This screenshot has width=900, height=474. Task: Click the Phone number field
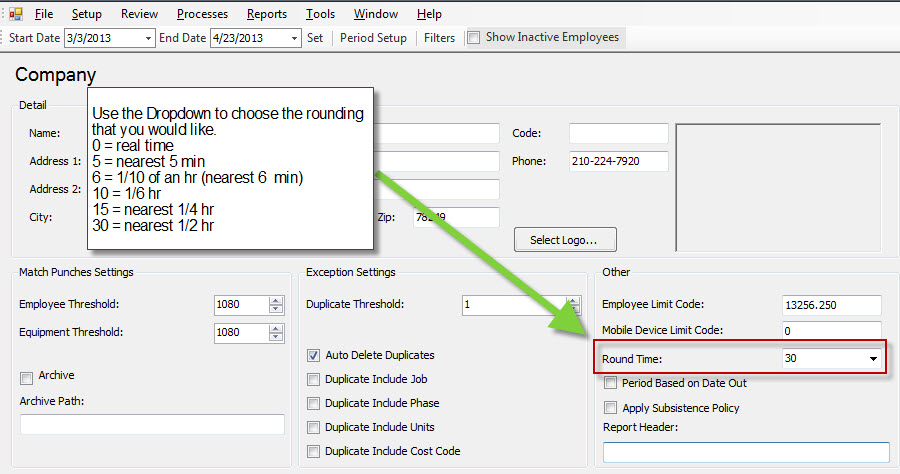pyautogui.click(x=618, y=161)
